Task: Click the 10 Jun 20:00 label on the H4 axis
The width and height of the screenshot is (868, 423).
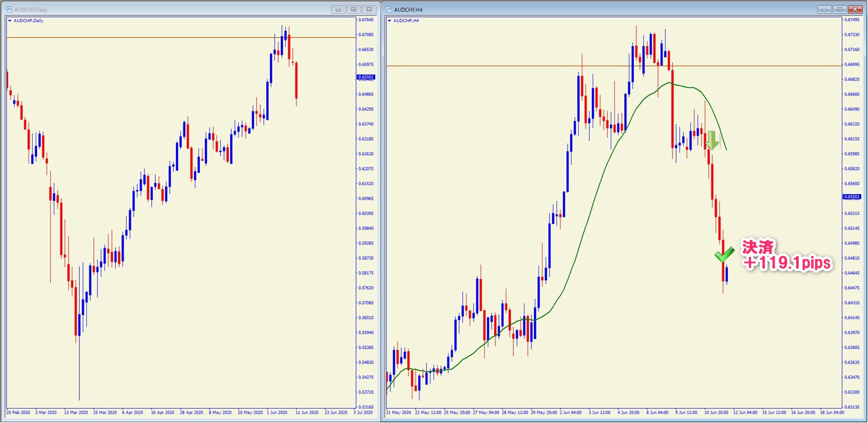Action: point(716,412)
